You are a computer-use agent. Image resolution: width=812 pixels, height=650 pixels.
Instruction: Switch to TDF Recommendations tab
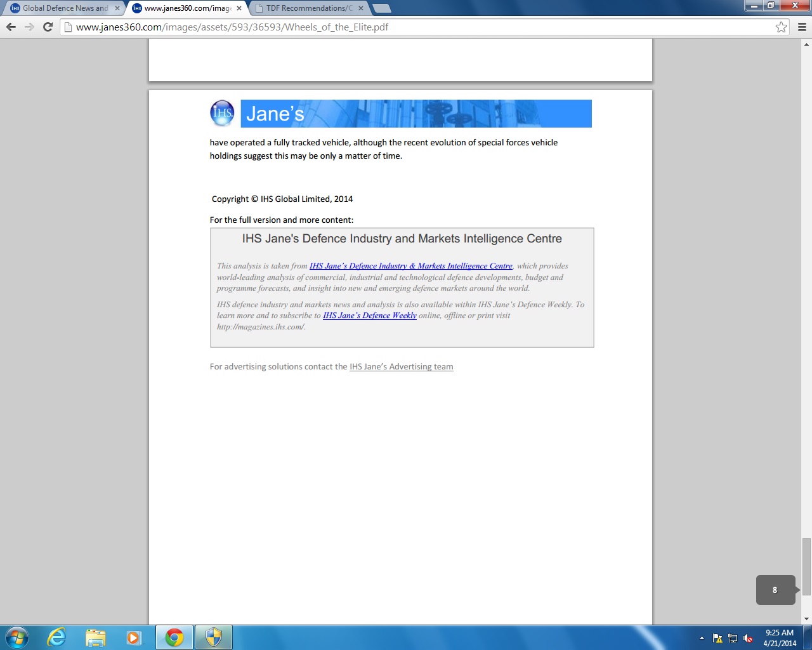tap(307, 8)
